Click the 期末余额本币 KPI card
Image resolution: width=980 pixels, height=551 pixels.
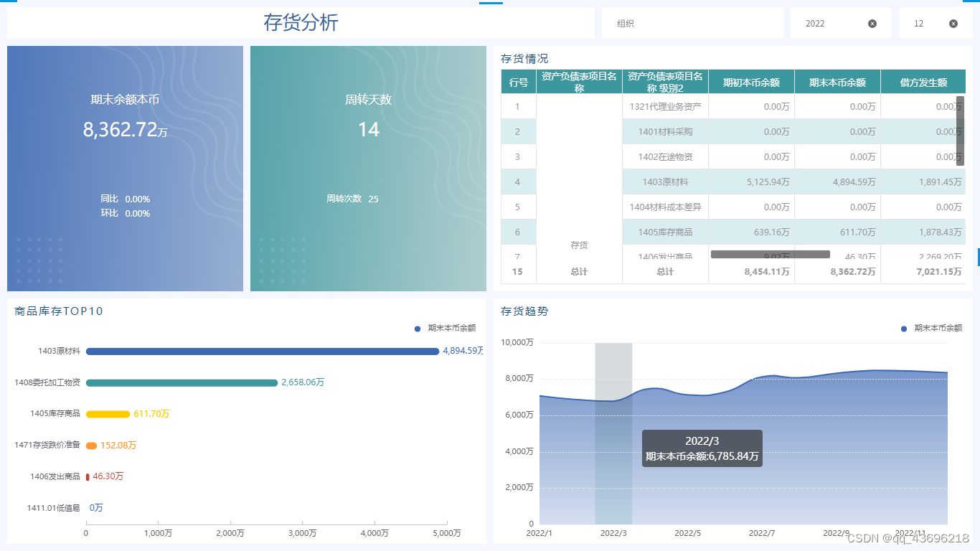pyautogui.click(x=125, y=169)
